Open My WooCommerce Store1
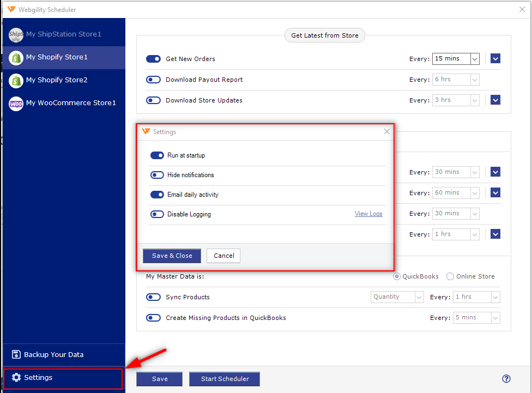The image size is (532, 393). pos(64,104)
